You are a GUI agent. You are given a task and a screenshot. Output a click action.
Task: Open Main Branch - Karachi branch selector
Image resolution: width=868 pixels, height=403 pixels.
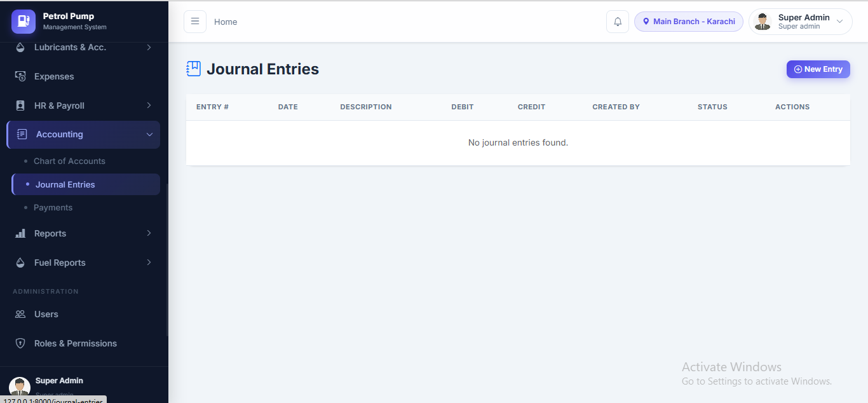[x=689, y=22]
